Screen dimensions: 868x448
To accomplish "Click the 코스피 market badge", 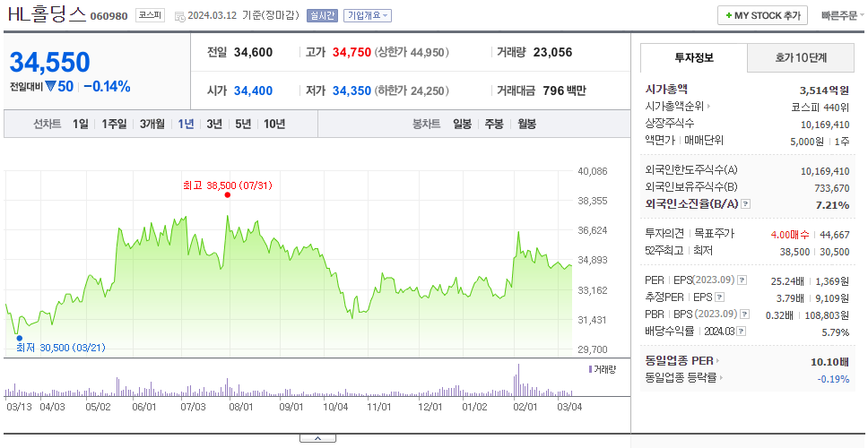I will pyautogui.click(x=150, y=15).
